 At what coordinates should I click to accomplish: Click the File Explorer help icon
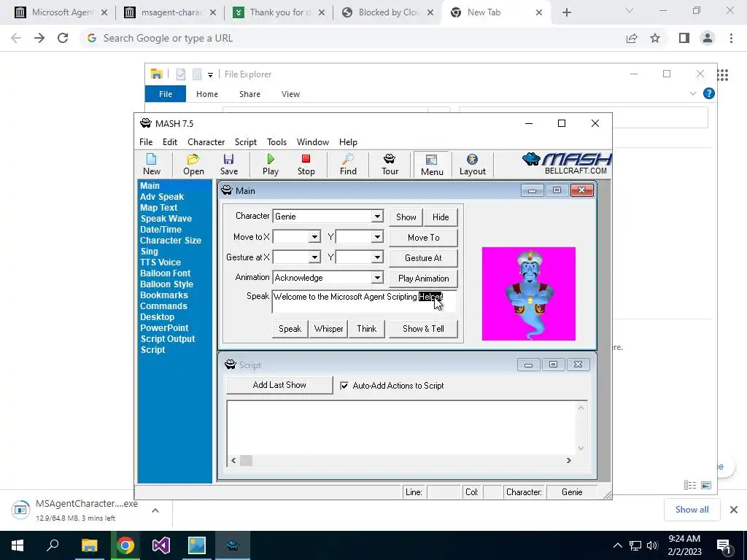[709, 94]
